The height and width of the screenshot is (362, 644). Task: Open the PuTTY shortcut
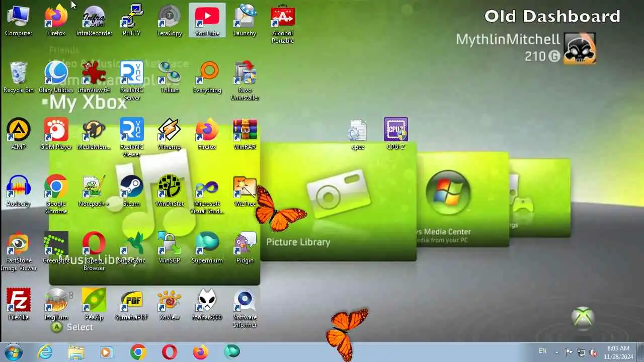pos(132,21)
